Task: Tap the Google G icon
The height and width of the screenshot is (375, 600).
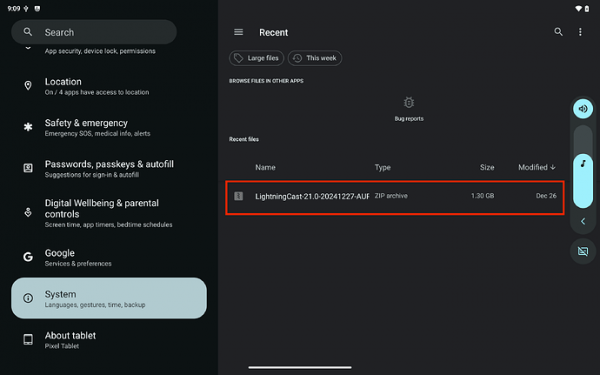Action: pos(28,257)
